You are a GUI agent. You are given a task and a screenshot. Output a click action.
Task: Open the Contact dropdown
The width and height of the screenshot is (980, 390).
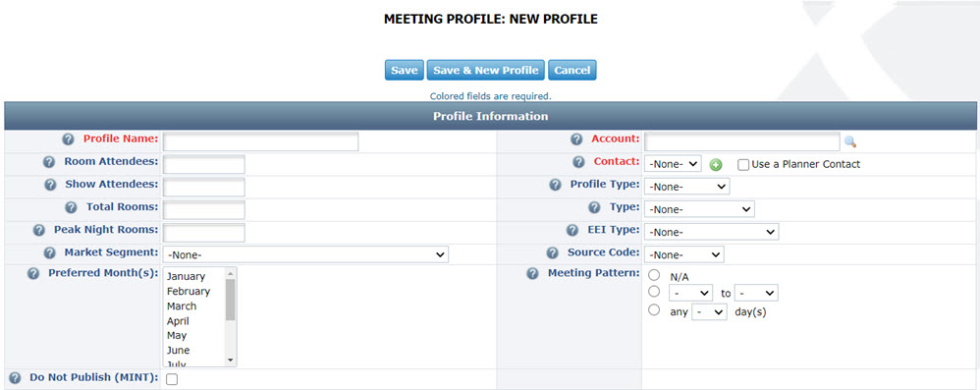pyautogui.click(x=673, y=164)
